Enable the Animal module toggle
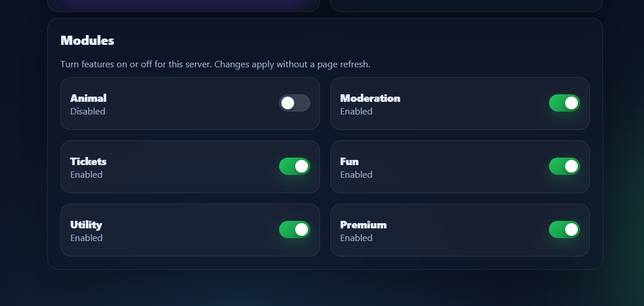Viewport: 644px width, 306px height. click(295, 103)
